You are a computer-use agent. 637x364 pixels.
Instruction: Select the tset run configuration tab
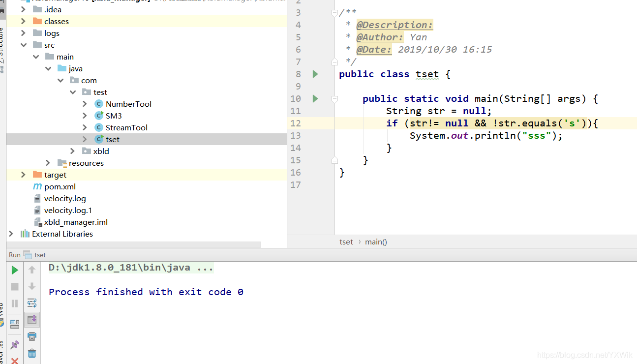[x=35, y=255]
